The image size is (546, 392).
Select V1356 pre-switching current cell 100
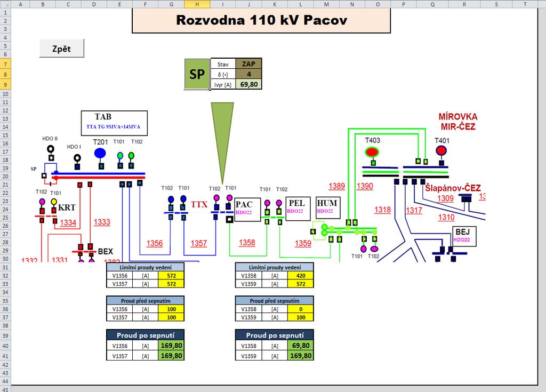point(171,309)
